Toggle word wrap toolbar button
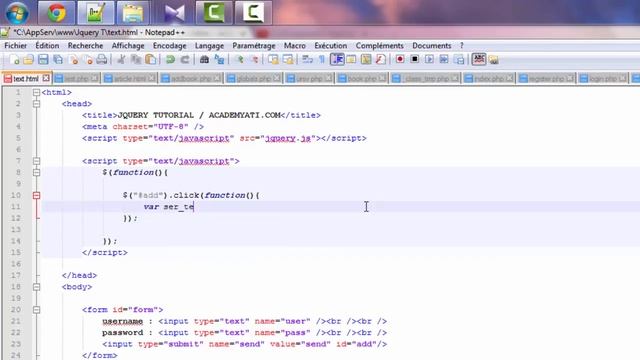The width and height of the screenshot is (640, 360). [x=307, y=60]
